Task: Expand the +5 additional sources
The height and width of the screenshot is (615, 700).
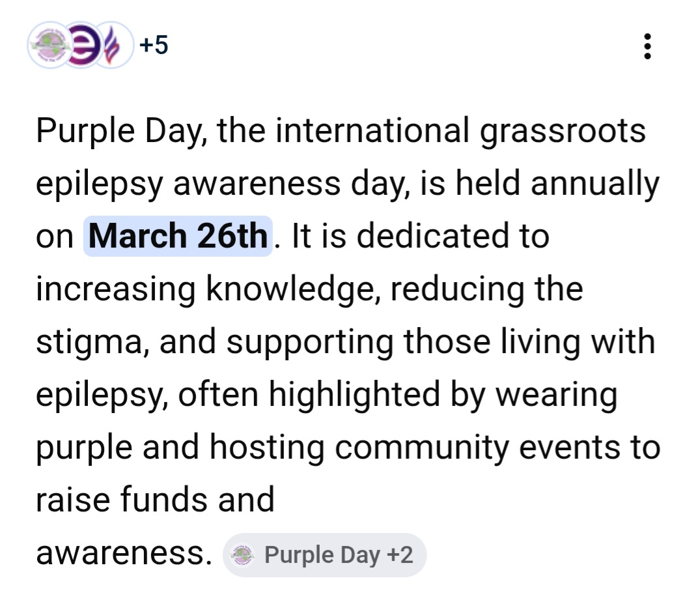Action: (152, 46)
